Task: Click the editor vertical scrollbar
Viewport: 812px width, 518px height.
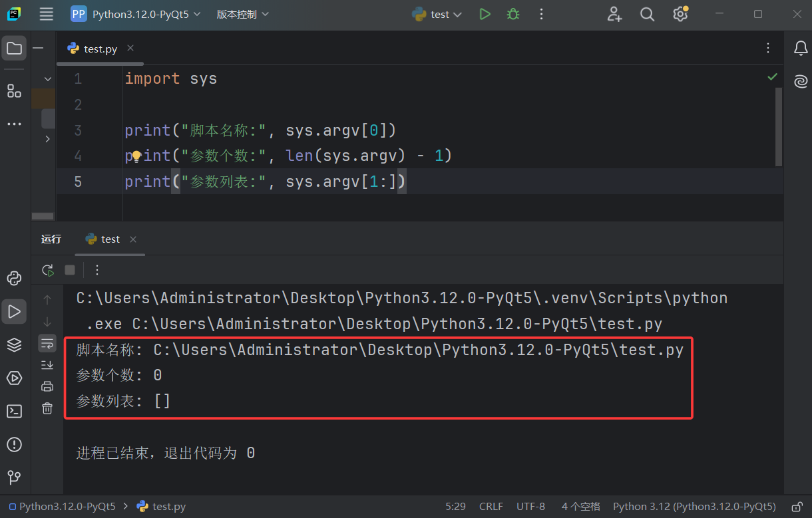Action: (779, 126)
